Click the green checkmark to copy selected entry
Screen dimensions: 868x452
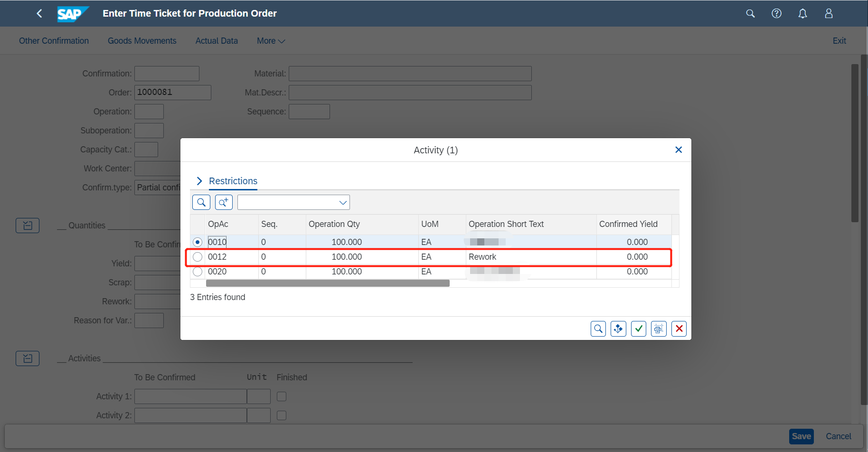coord(638,329)
